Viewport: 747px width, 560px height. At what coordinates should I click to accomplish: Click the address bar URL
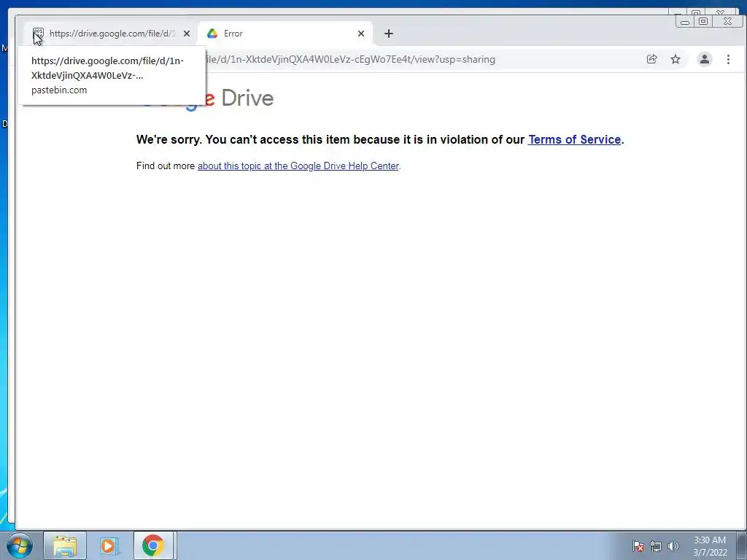350,60
